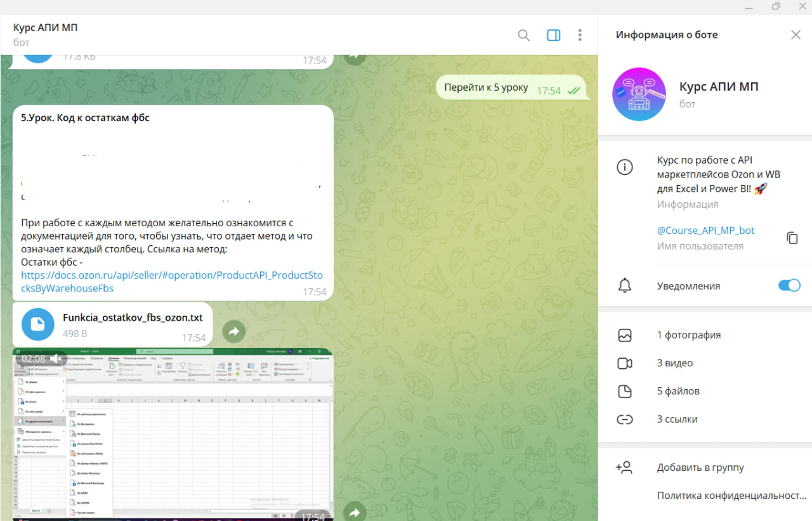Click the Курс АПИ МП bot avatar

point(639,94)
